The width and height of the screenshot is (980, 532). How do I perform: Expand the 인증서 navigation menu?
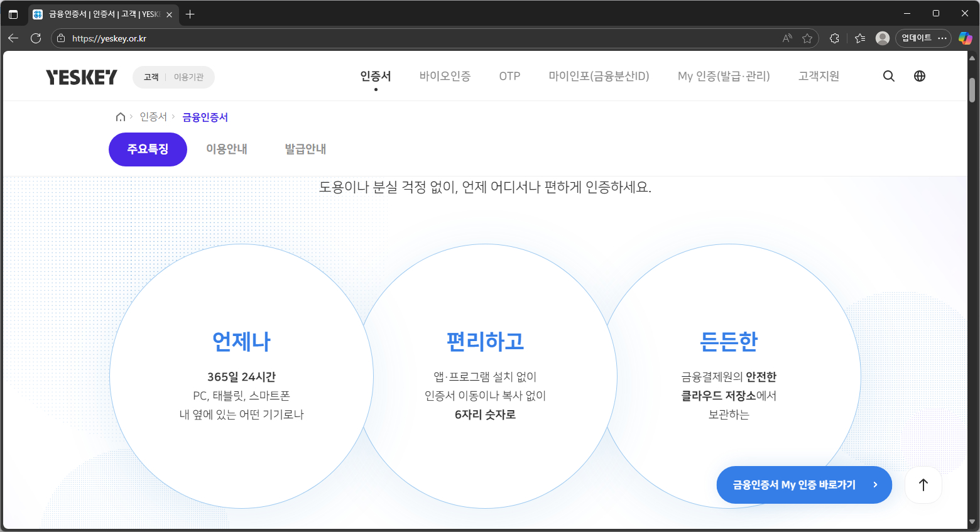point(376,76)
